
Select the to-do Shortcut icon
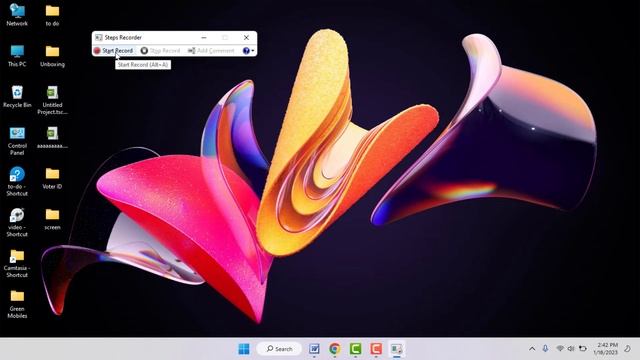17,181
